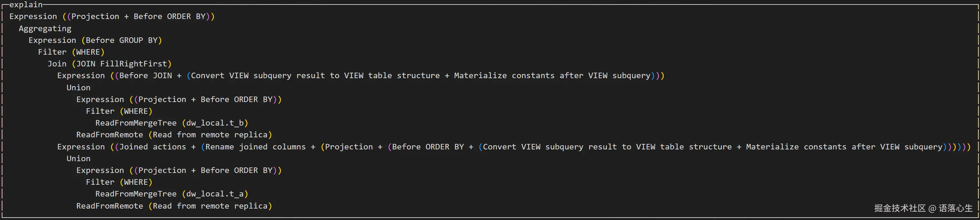Select ReadFromMergeTree (dw_local.t_b) step
Screen dimensions: 980x220
pos(172,123)
